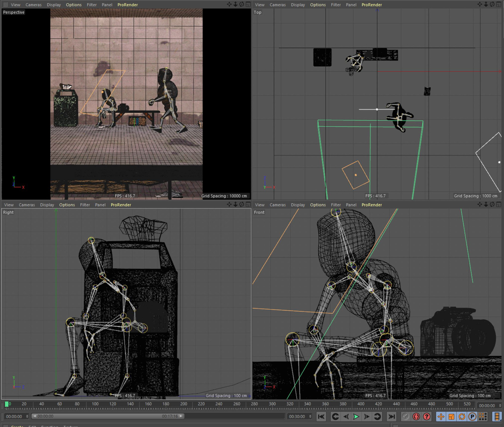The image size is (504, 427).
Task: Toggle Scale keyframe recording icon
Action: 451,417
